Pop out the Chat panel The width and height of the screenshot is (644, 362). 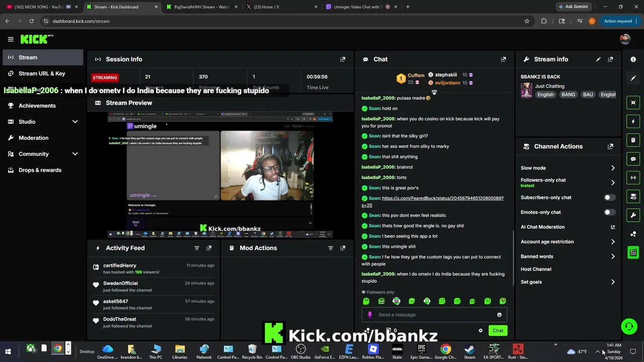(x=503, y=59)
